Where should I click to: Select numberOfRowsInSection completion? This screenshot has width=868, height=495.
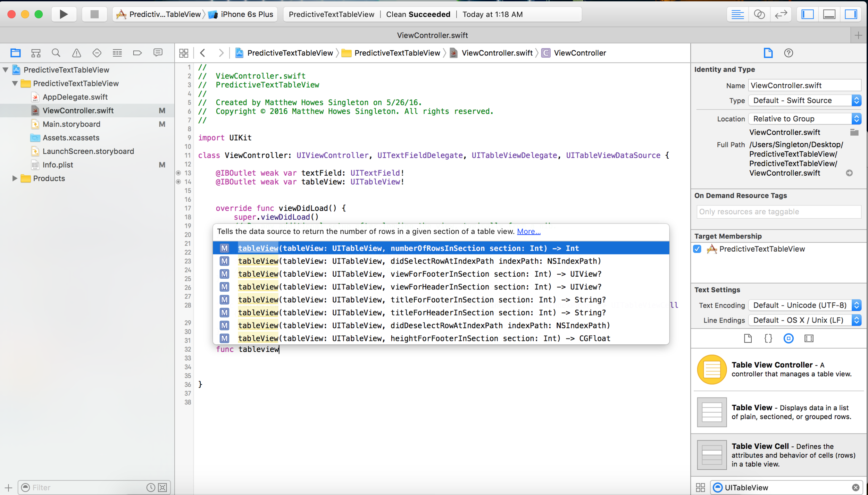point(441,248)
